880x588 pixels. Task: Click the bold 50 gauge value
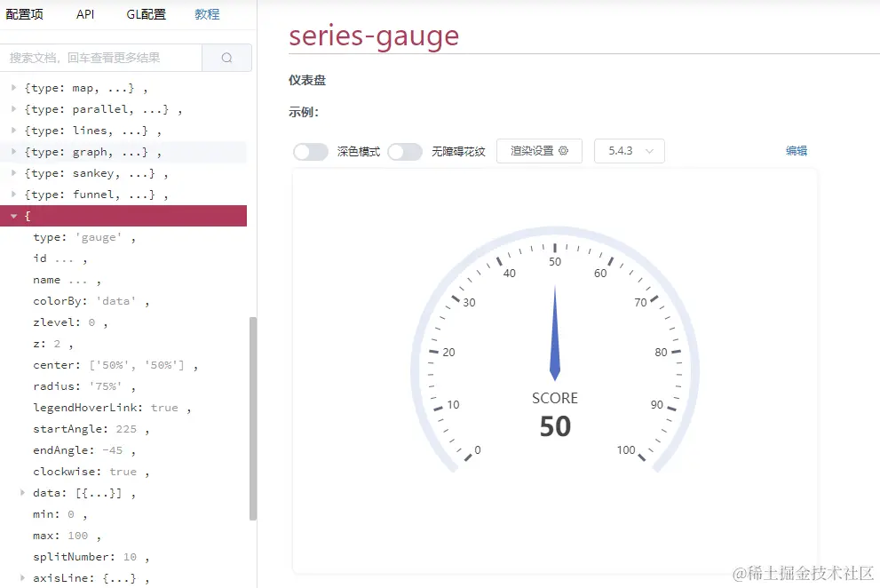click(555, 426)
